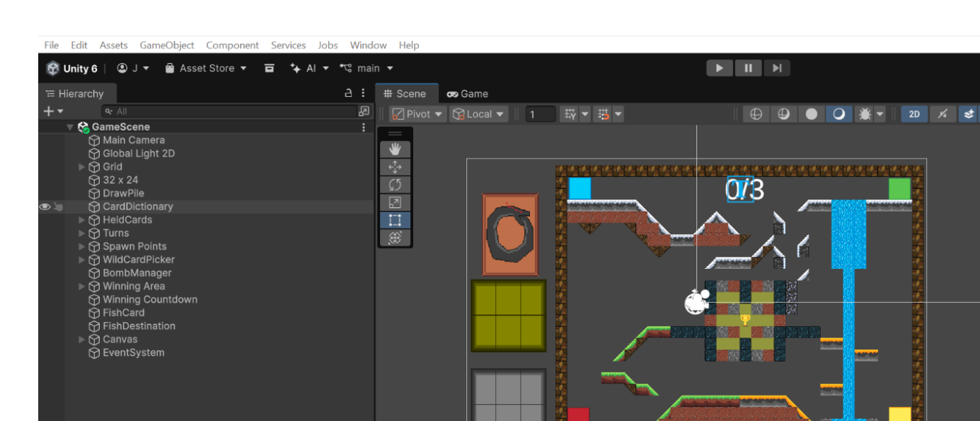Switch to the Scene tab
980x421 pixels.
(x=406, y=93)
